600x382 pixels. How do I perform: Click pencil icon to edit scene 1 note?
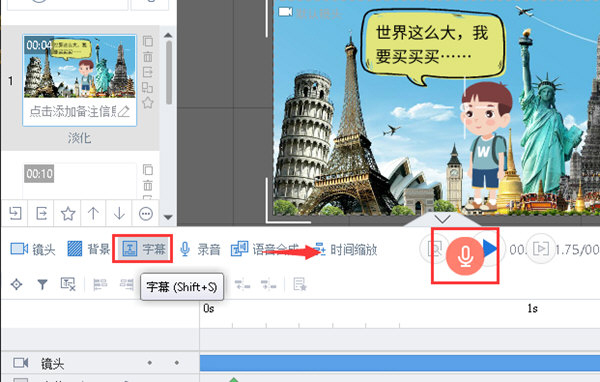coord(124,111)
